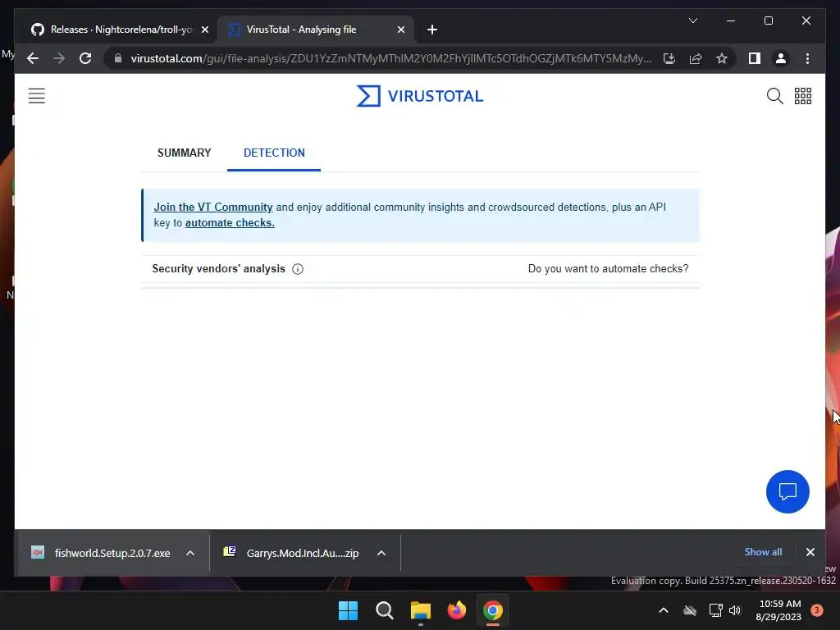Open the VirusTotal apps grid icon

(802, 96)
